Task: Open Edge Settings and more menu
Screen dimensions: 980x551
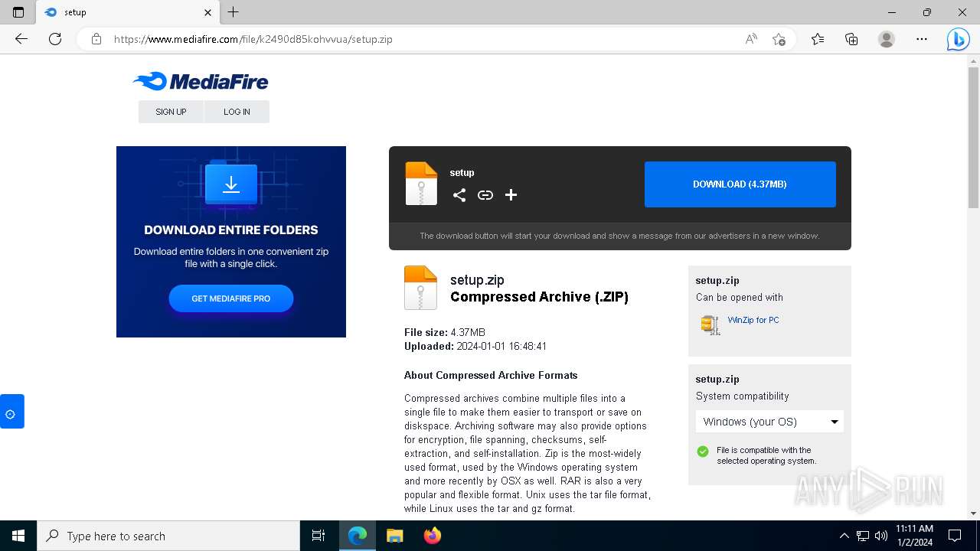Action: click(922, 39)
